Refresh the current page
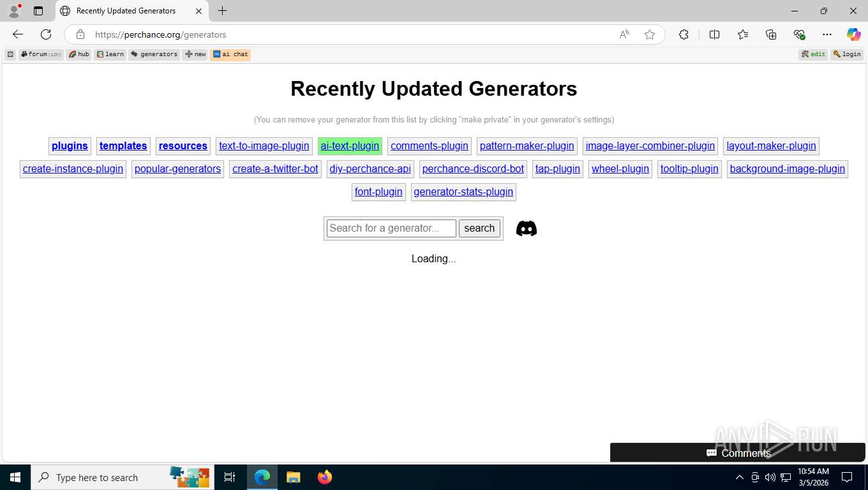The width and height of the screenshot is (868, 490). tap(46, 34)
